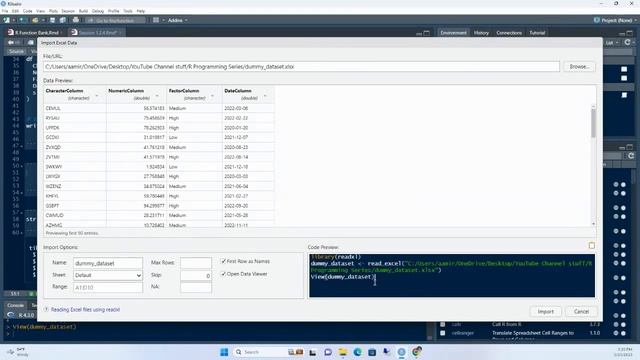Click the open file folder icon in toolbar
This screenshot has height=360, width=640.
coord(35,20)
